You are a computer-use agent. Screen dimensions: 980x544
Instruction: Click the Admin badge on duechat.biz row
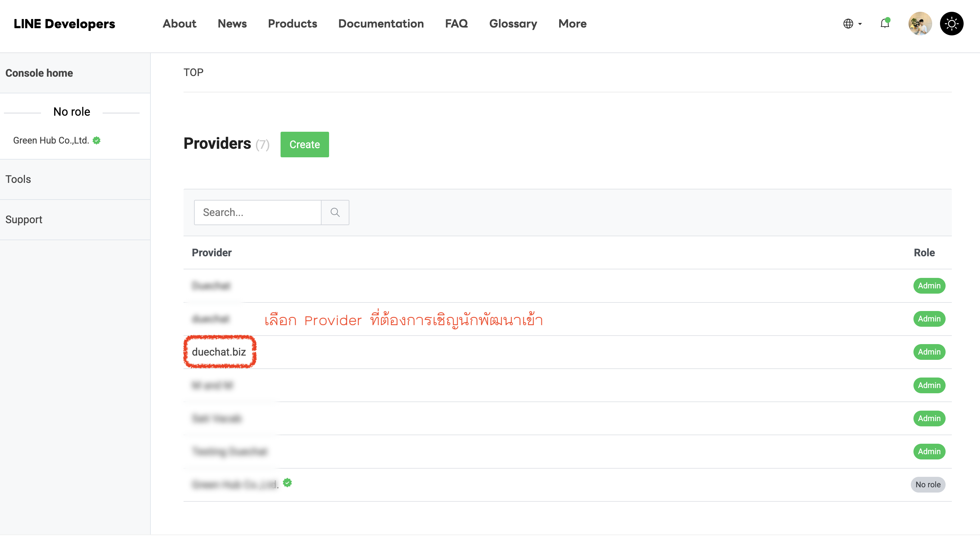929,352
